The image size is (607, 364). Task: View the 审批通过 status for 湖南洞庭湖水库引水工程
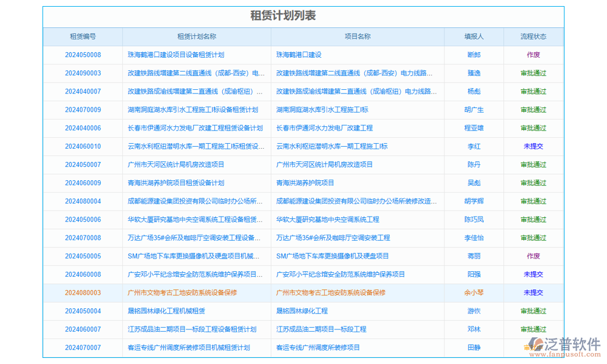(533, 110)
